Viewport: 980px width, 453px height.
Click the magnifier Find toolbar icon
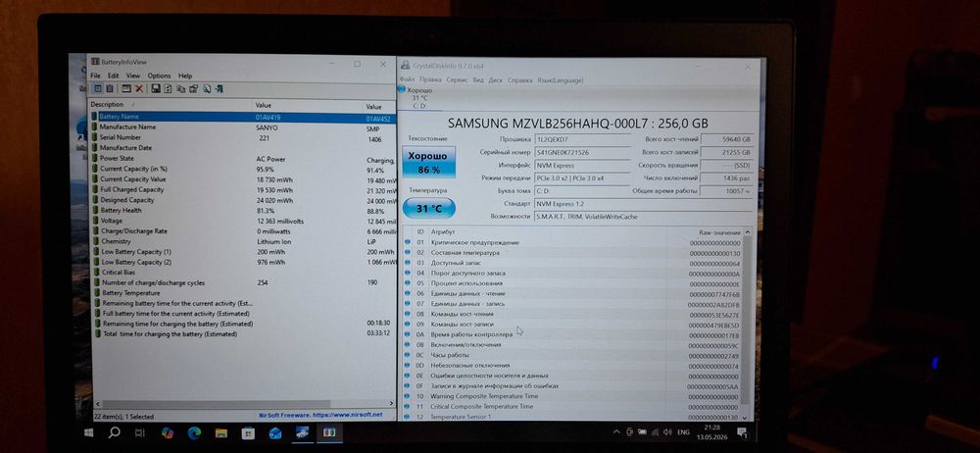coord(207,89)
